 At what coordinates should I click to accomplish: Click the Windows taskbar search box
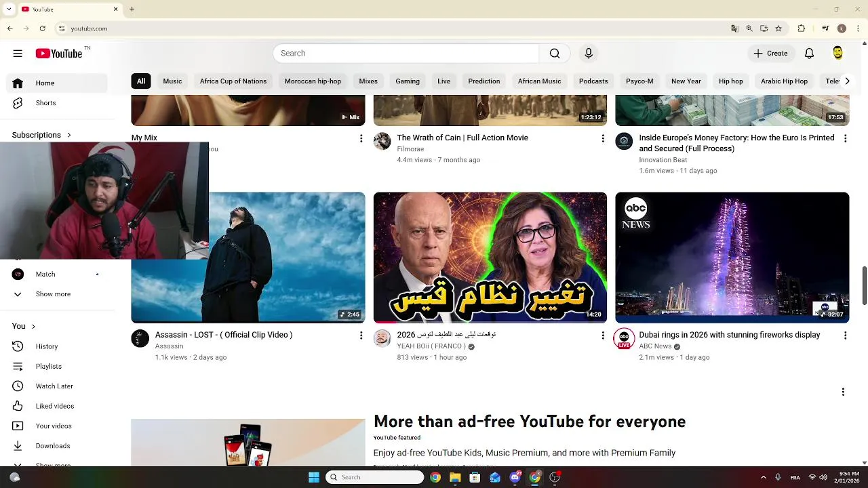375,477
